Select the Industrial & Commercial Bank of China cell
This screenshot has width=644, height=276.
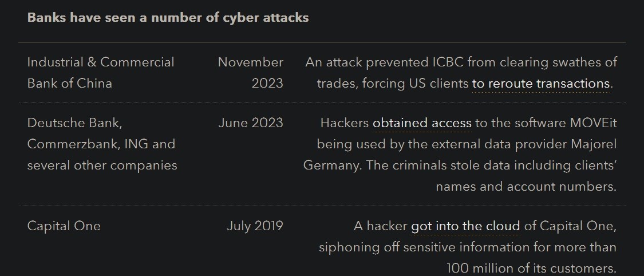[x=101, y=73]
